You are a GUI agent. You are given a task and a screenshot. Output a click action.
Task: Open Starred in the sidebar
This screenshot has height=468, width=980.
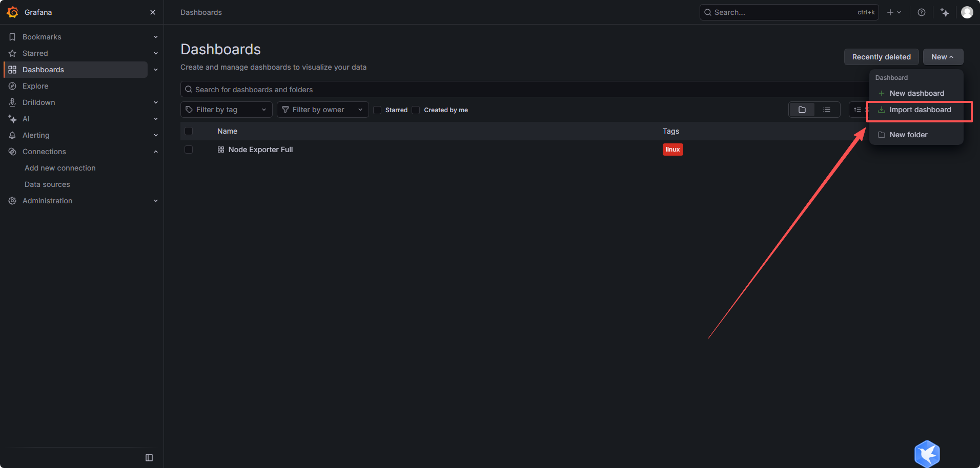pos(35,53)
